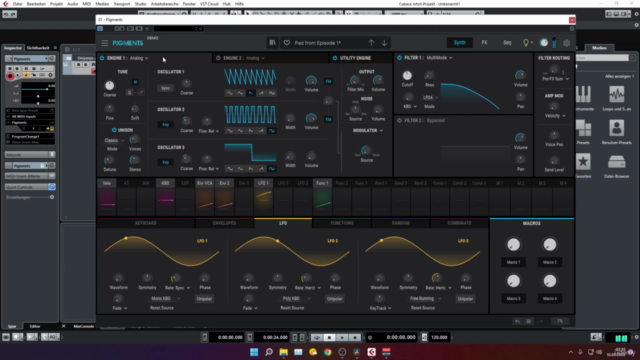The width and height of the screenshot is (640, 360).
Task: Open Cubase Transport menu
Action: [122, 4]
